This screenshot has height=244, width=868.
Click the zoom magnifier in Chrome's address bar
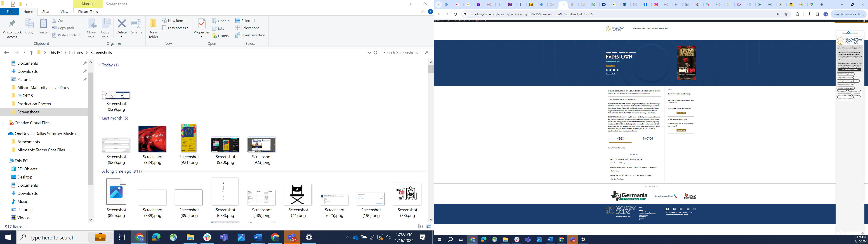pos(778,14)
